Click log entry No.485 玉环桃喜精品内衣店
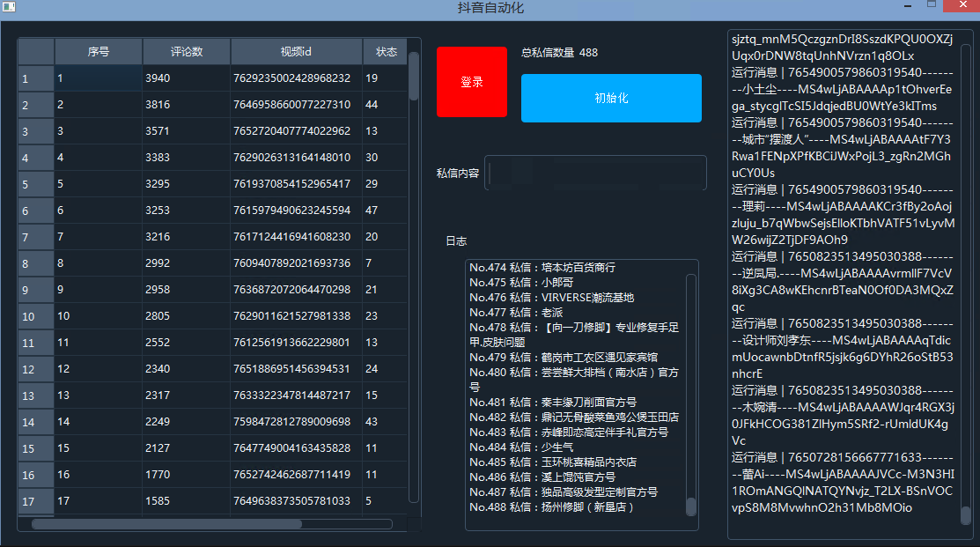Screen dimensions: 980x547 pyautogui.click(x=553, y=462)
